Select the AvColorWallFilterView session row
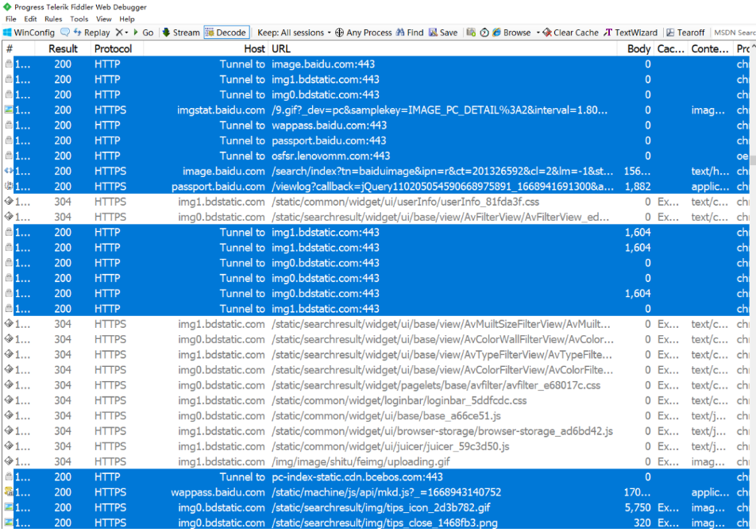Image resolution: width=756 pixels, height=532 pixels. click(376, 339)
